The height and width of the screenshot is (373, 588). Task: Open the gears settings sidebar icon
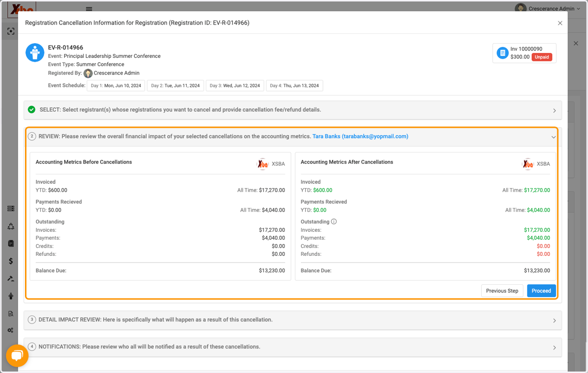coord(11,330)
